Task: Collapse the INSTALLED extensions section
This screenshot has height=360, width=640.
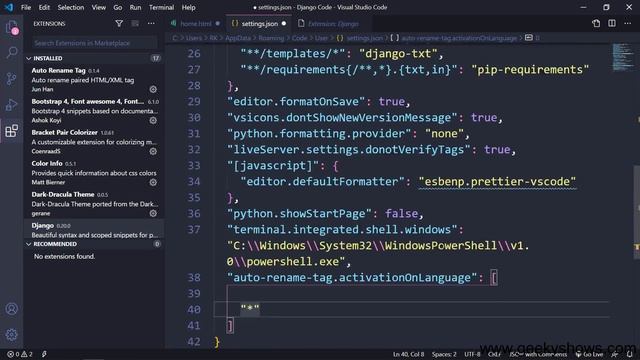Action: [x=94, y=58]
